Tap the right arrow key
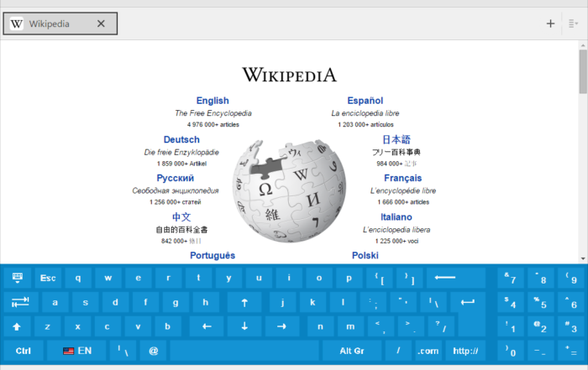 pos(281,326)
